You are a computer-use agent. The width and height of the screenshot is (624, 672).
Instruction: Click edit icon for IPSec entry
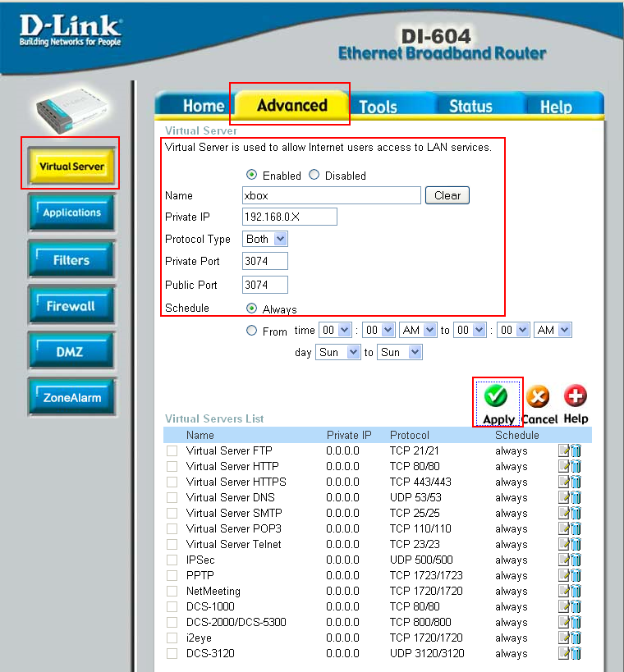tap(564, 560)
